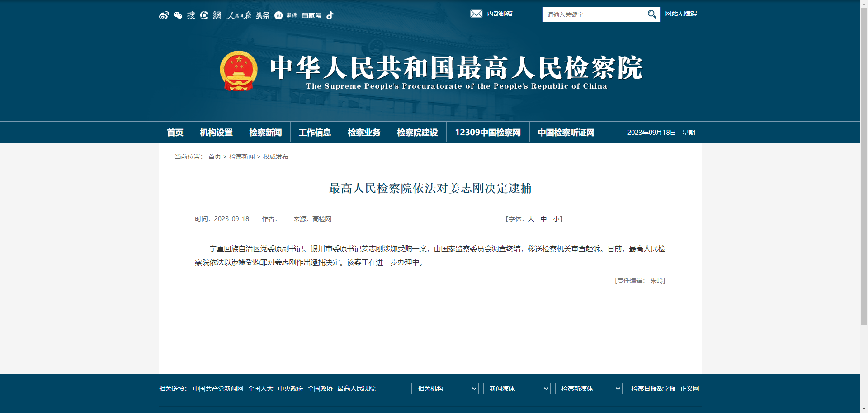Expand the --相关机构-- dropdown

(x=444, y=388)
